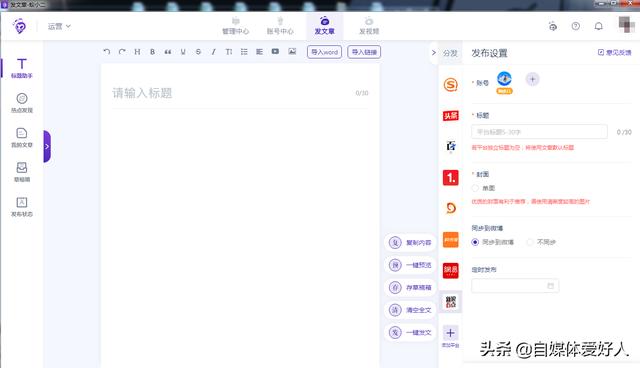Open the 意见反馈 link
The width and height of the screenshot is (640, 368).
pos(614,52)
